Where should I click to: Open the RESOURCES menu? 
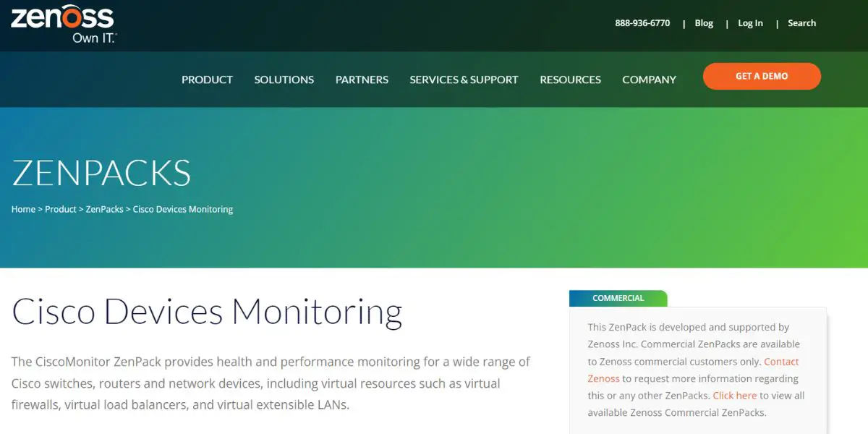pos(570,80)
